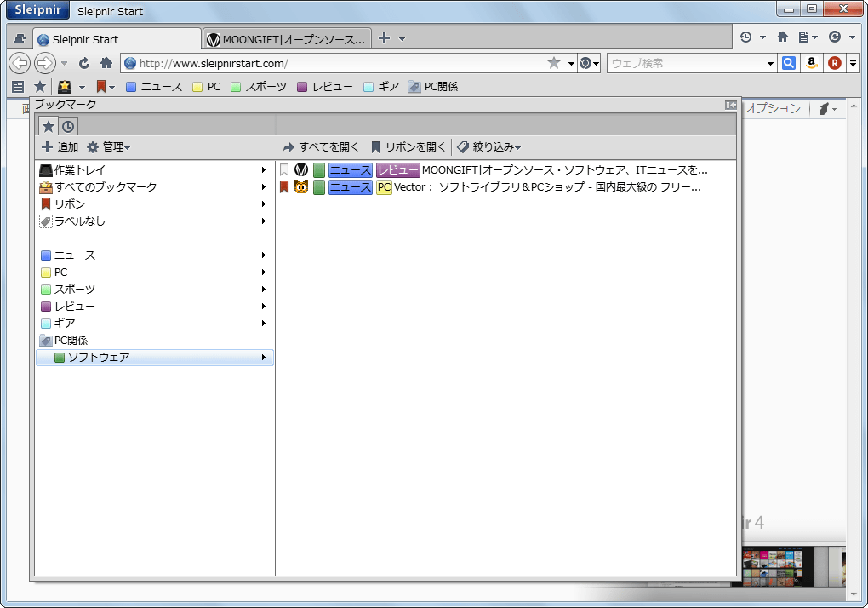Expand the arrow on レビュー tree row
Screen dimensions: 868x608
pos(264,307)
